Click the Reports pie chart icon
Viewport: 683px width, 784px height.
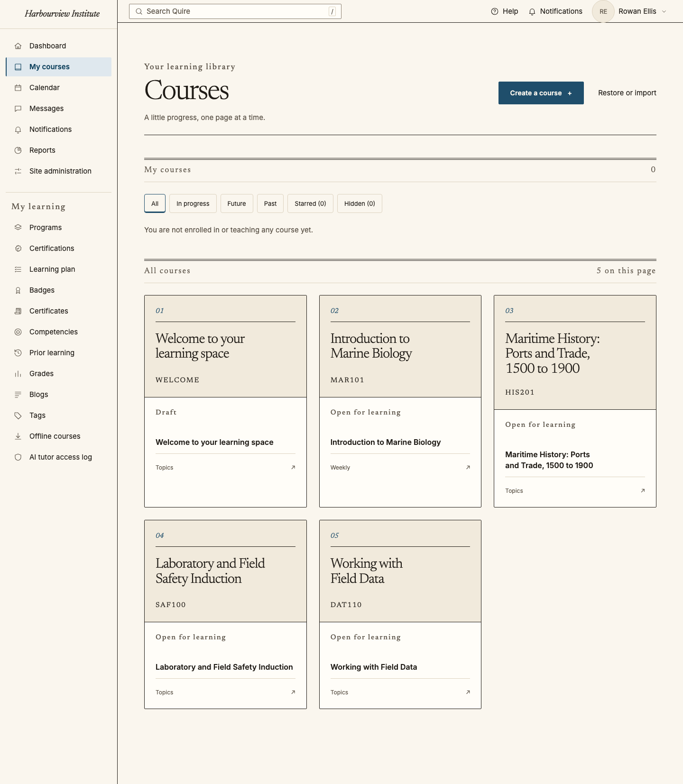click(x=18, y=150)
